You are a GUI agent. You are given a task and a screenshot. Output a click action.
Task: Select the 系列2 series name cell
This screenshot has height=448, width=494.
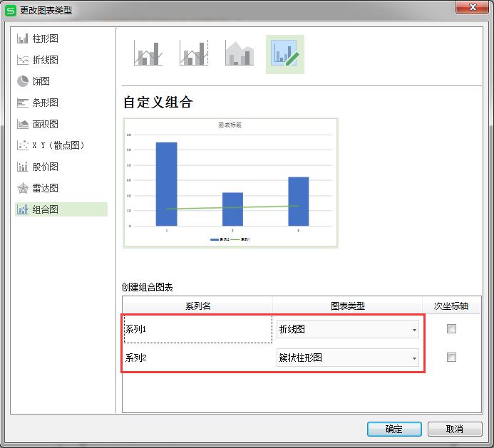pyautogui.click(x=198, y=358)
